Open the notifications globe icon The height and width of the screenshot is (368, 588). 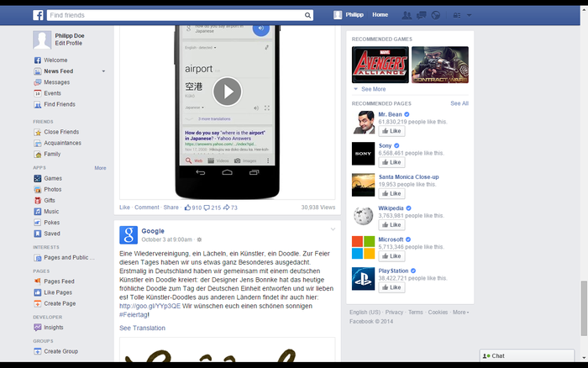(x=436, y=15)
